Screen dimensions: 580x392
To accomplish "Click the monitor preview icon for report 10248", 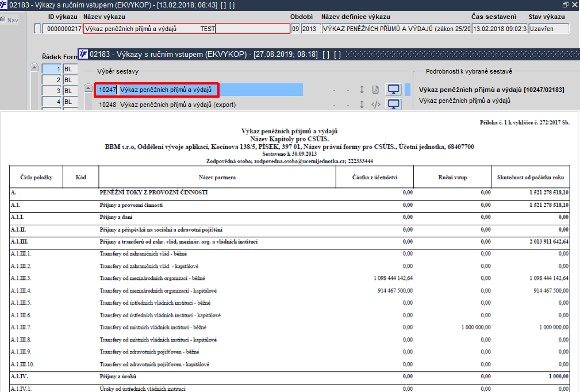I will (x=393, y=105).
